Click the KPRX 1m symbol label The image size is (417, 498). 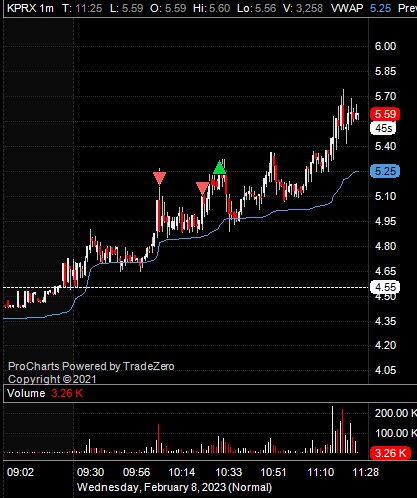30,8
